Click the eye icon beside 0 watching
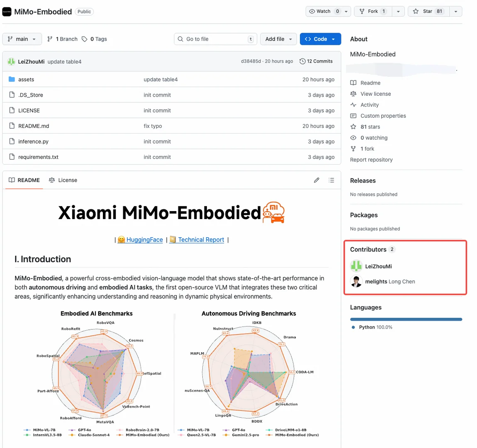Screen dimensions: 477x448 (353, 137)
